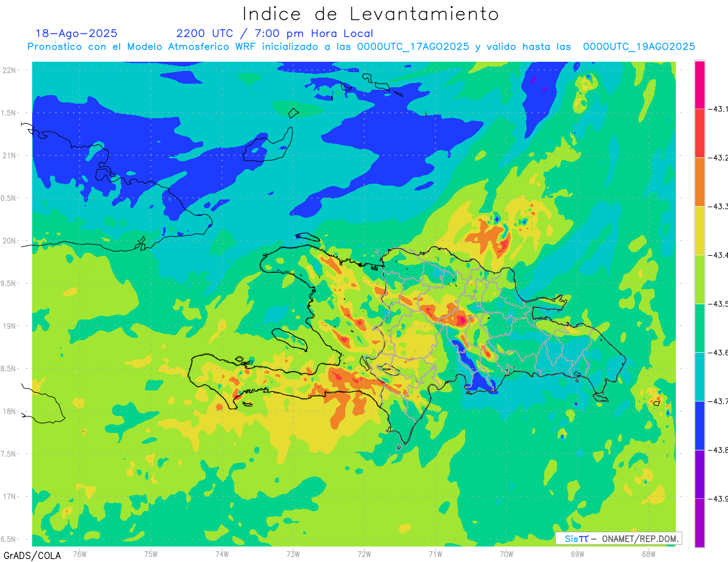Click latitude label '21N'
Viewport: 728px width, 562px height.
pyautogui.click(x=10, y=156)
